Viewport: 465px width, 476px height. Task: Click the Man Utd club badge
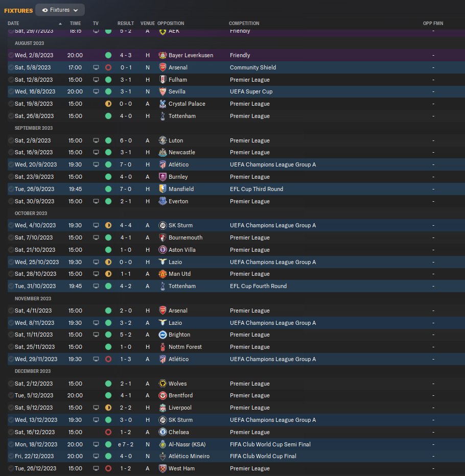pyautogui.click(x=163, y=274)
